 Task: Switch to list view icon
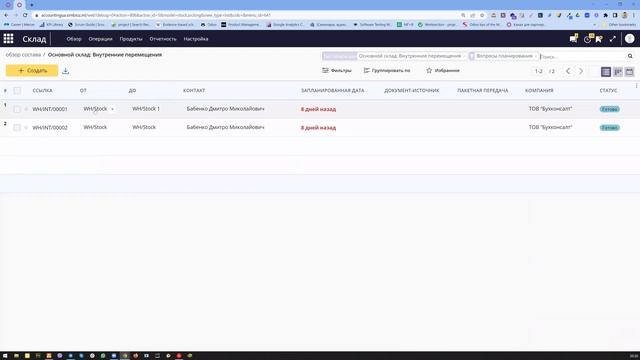(x=606, y=71)
